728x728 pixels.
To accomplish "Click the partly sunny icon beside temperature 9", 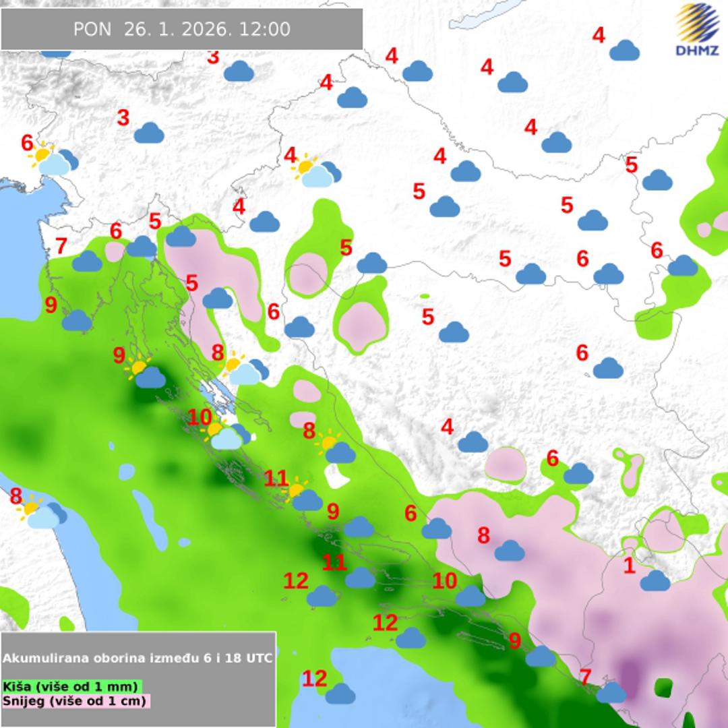I will [145, 373].
